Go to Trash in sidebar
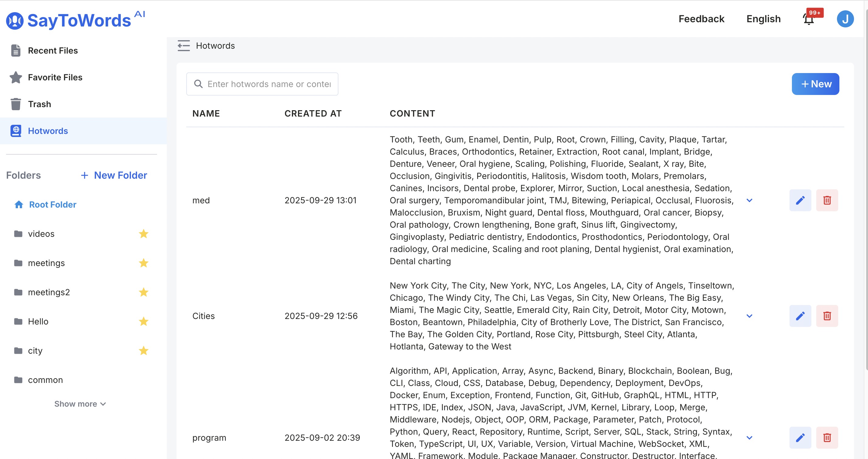The height and width of the screenshot is (459, 868). coord(40,104)
